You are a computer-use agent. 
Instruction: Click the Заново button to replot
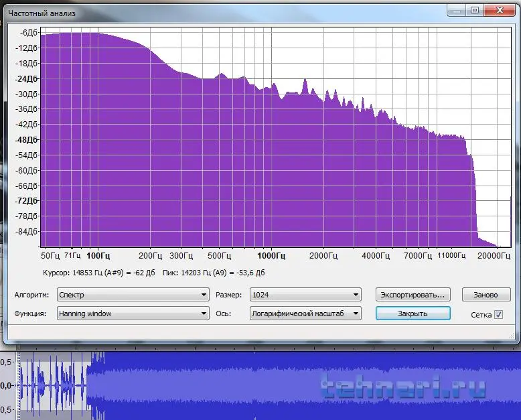(486, 295)
